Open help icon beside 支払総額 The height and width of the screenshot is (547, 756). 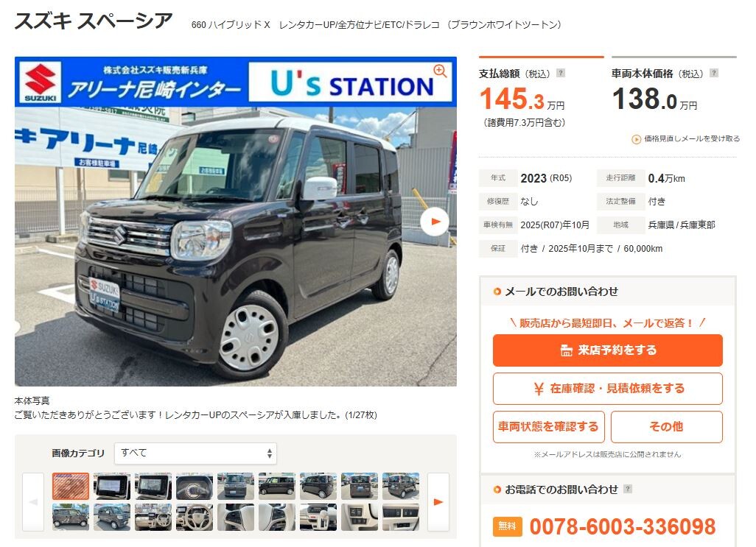[560, 73]
